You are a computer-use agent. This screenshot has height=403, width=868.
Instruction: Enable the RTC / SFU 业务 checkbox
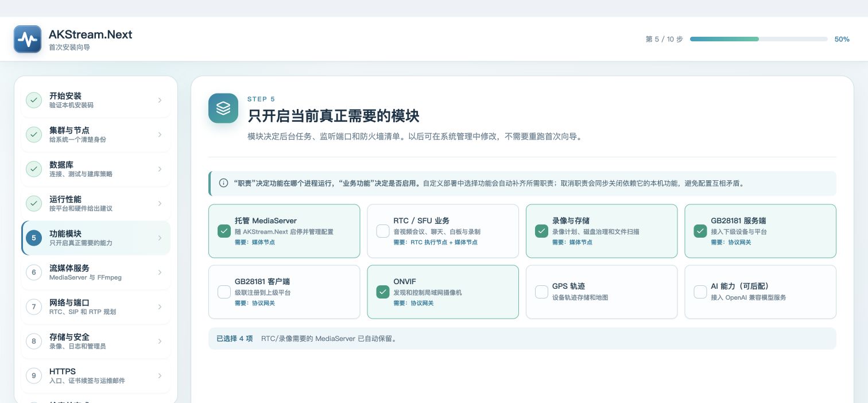click(x=383, y=231)
